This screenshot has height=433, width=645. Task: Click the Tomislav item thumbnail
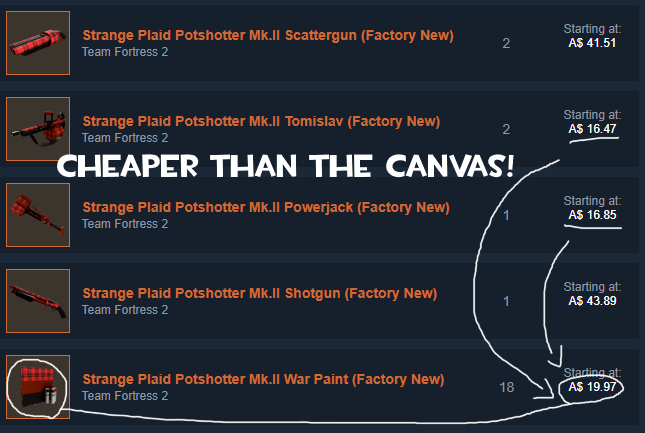pyautogui.click(x=38, y=129)
